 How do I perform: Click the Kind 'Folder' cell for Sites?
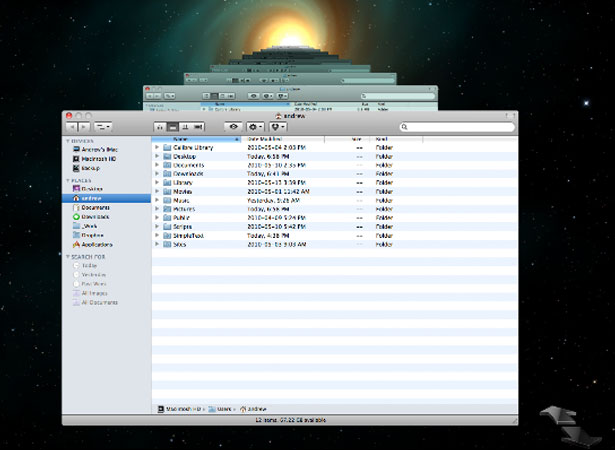pos(384,244)
